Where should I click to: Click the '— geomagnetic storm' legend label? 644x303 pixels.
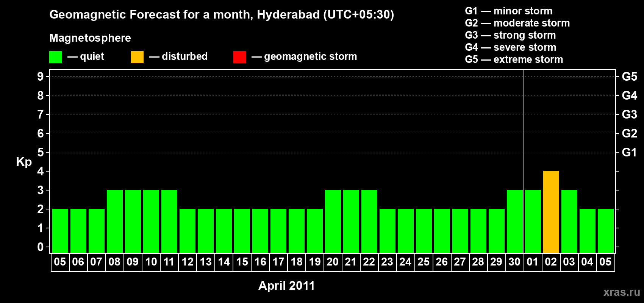tap(304, 56)
